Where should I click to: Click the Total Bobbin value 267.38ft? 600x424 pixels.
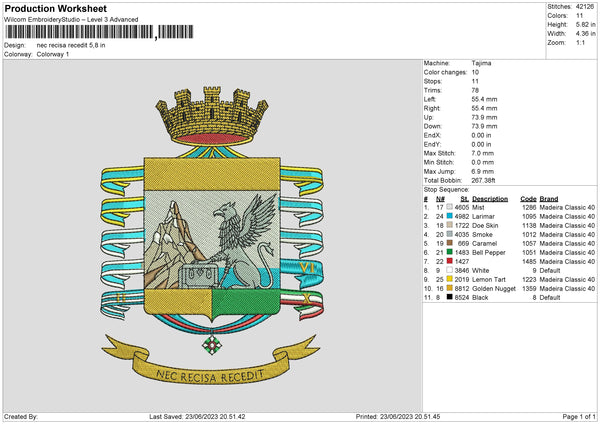click(484, 180)
